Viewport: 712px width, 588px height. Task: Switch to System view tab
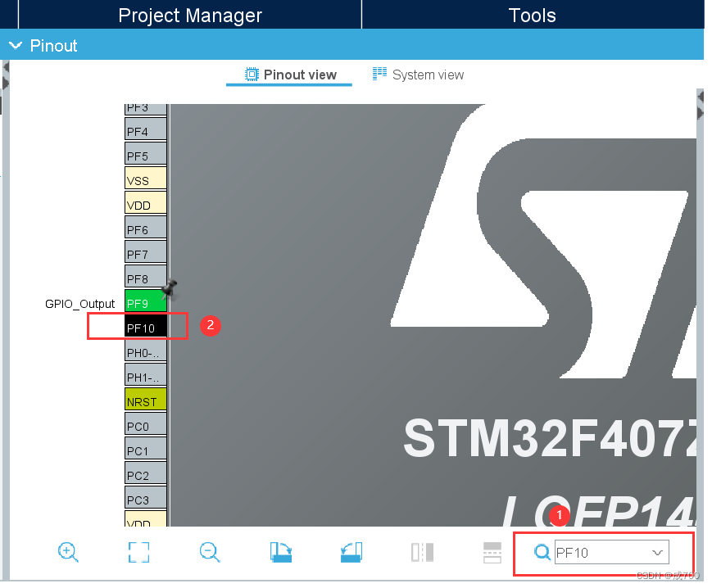(418, 75)
